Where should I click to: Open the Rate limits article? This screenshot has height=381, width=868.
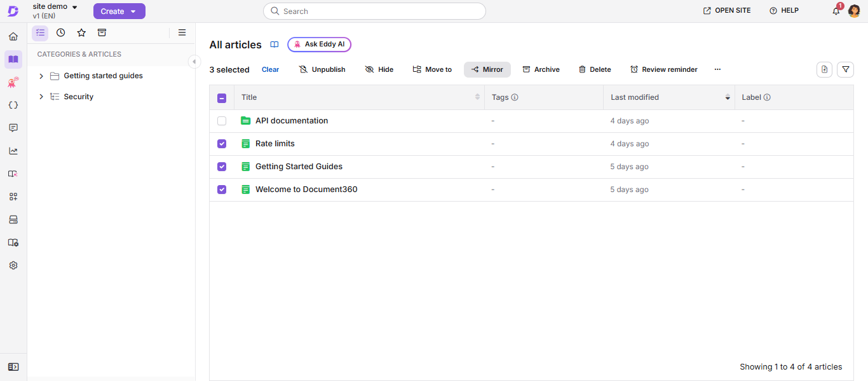coord(275,144)
